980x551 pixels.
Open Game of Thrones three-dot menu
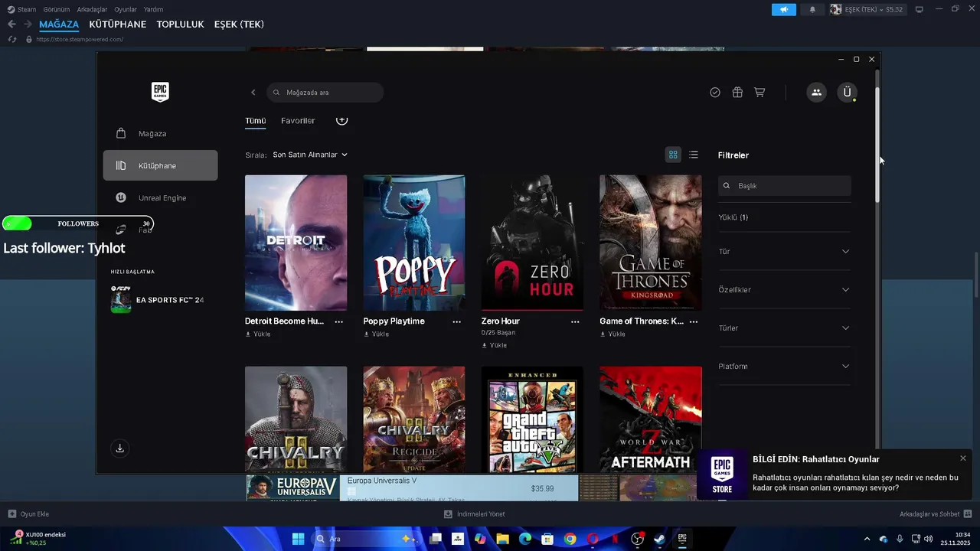[694, 322]
